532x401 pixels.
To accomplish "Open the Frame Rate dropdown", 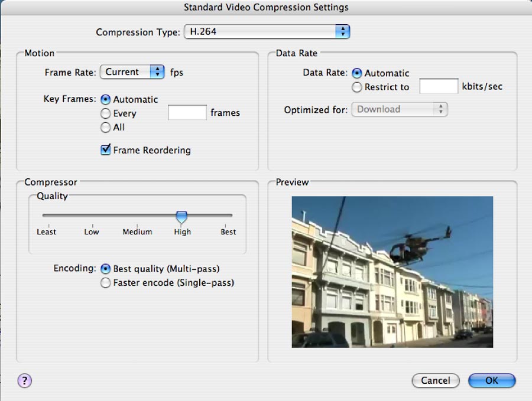I will click(132, 72).
